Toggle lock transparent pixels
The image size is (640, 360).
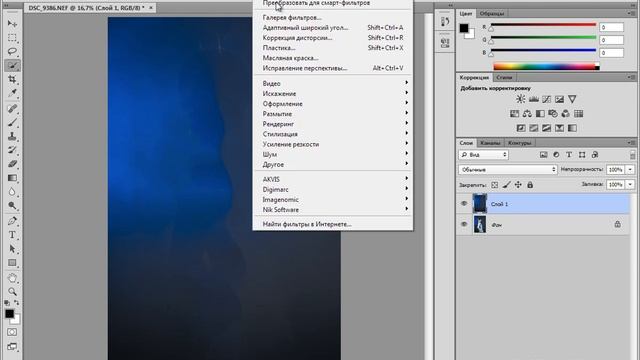495,185
